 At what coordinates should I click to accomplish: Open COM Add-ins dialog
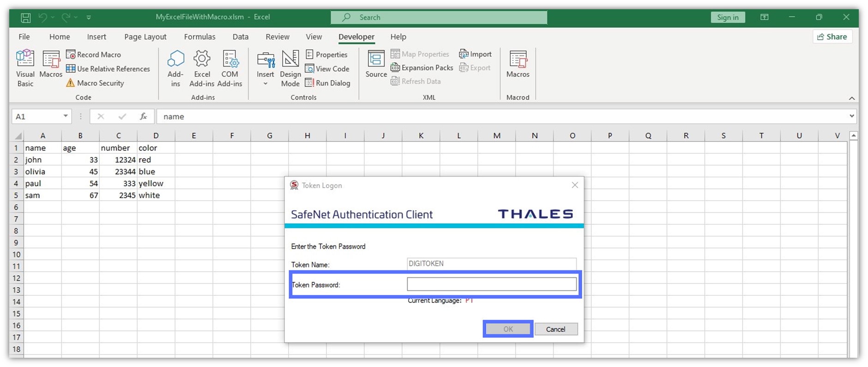point(229,68)
